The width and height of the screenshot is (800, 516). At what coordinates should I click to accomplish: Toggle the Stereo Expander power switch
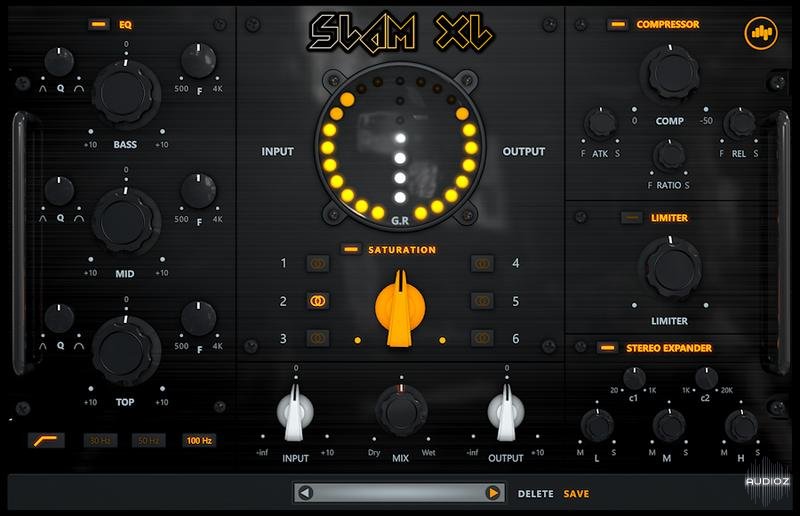click(x=607, y=348)
